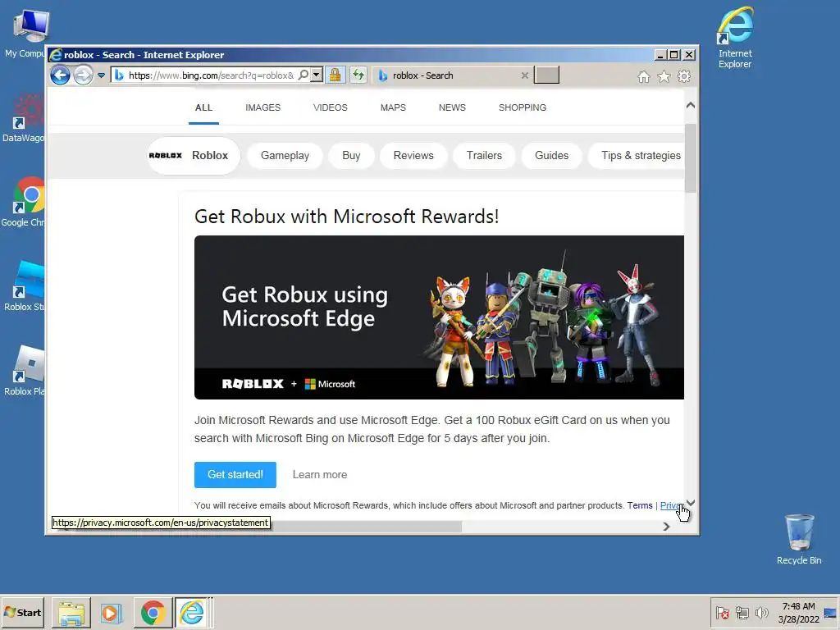Click the vertical scrollbar up arrow

[x=691, y=105]
